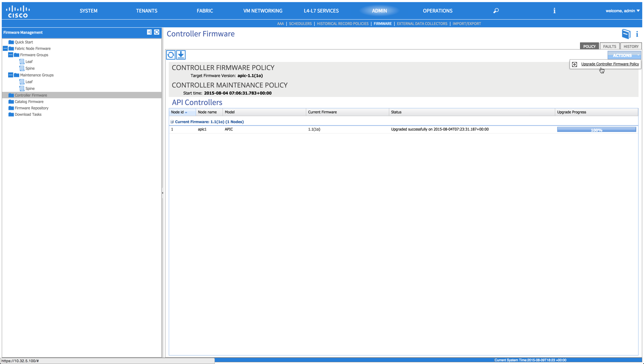Go to the AAA submenu

tap(280, 24)
